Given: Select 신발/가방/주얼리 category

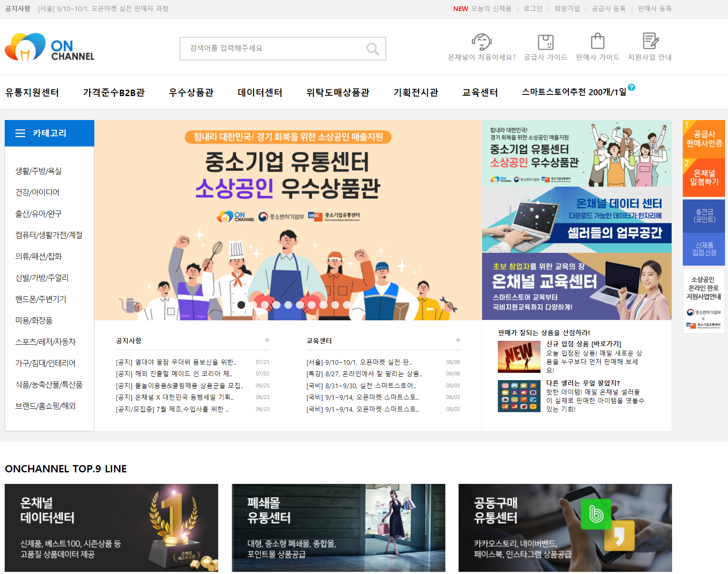Looking at the screenshot, I should 42,278.
